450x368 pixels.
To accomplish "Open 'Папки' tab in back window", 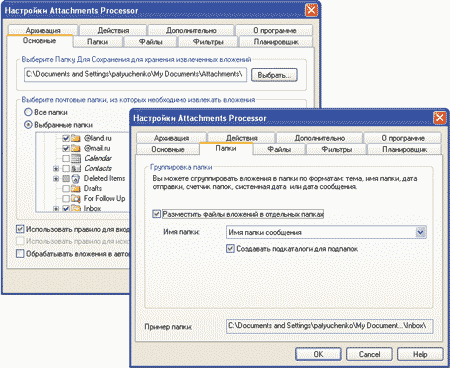I will 97,42.
